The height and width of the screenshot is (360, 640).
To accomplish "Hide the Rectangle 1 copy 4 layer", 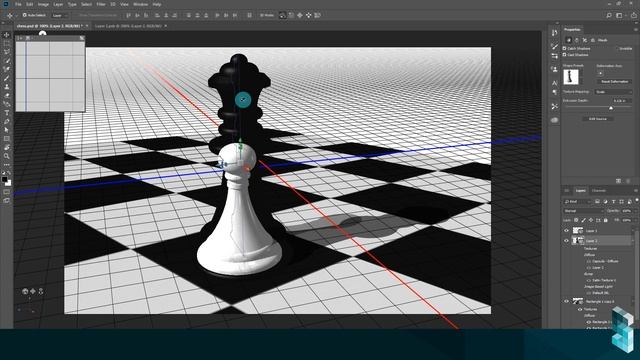I will (x=566, y=302).
